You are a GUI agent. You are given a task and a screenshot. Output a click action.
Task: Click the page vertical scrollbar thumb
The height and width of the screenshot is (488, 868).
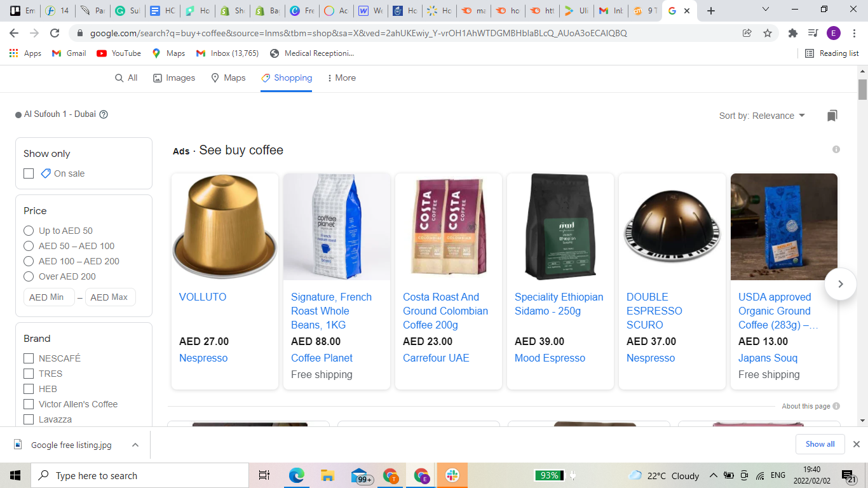(x=862, y=90)
